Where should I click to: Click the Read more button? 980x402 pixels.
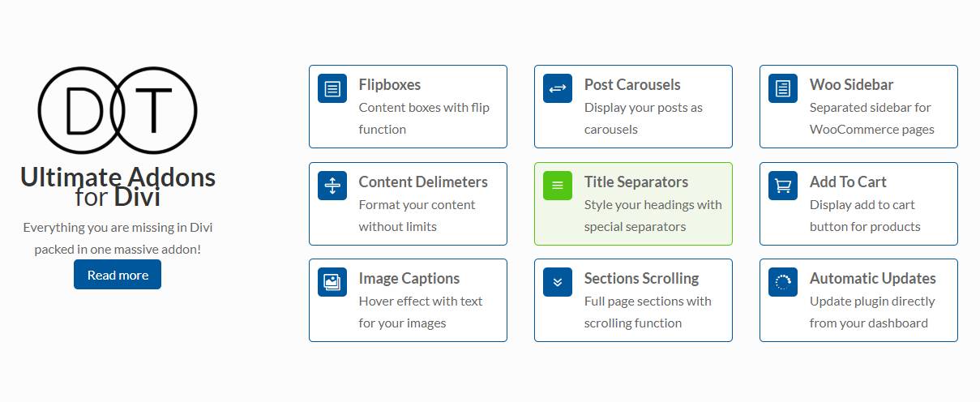click(118, 275)
